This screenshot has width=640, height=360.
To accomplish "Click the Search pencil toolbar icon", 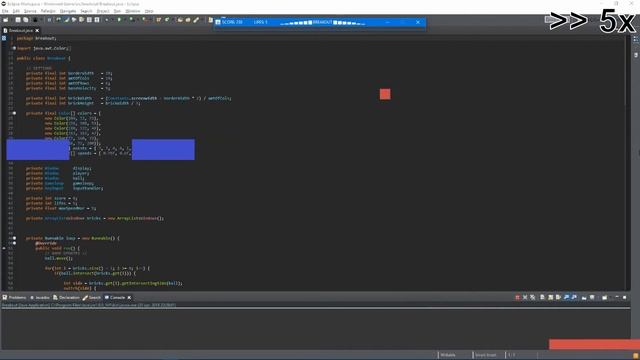I will 196,20.
